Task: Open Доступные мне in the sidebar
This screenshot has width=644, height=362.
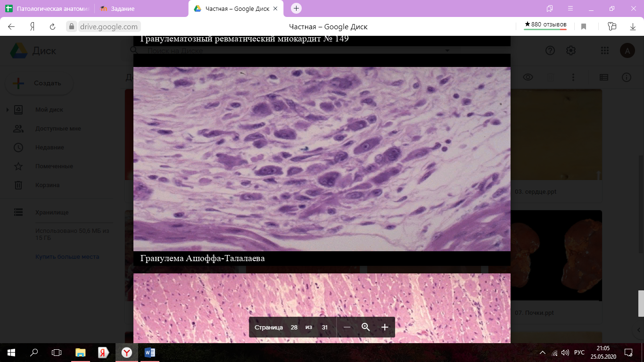Action: [x=58, y=129]
